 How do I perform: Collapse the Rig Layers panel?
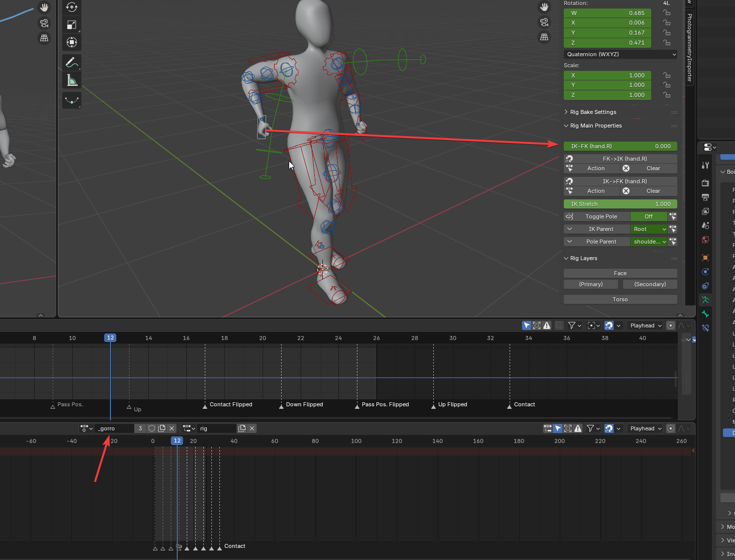click(583, 258)
